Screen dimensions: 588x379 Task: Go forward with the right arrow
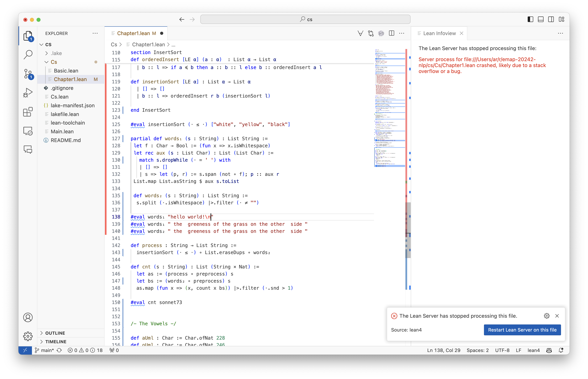pyautogui.click(x=192, y=19)
